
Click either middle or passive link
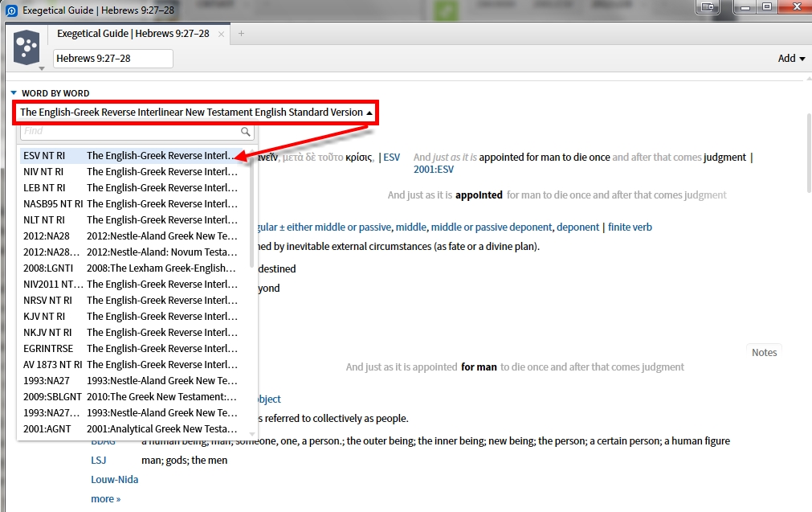point(339,227)
